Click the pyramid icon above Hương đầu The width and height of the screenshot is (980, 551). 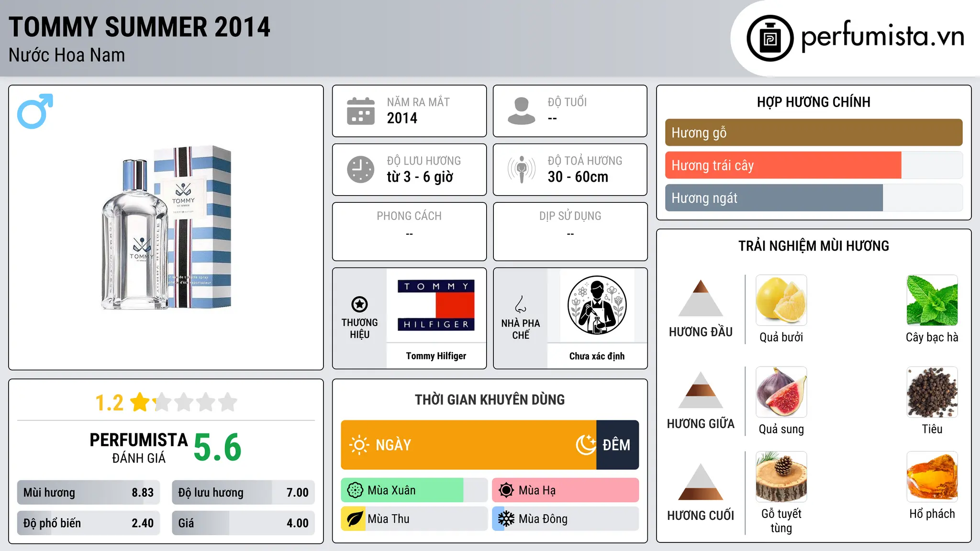point(701,298)
